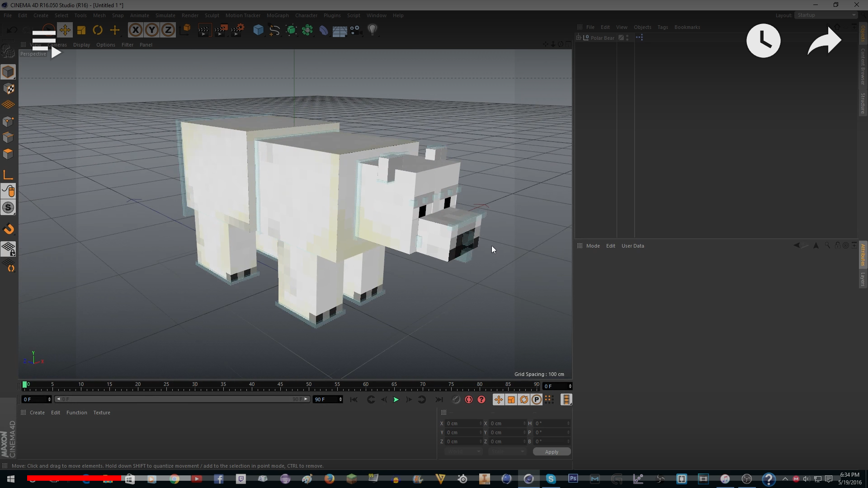Open the MoGraph menu
The image size is (868, 488).
(x=278, y=15)
